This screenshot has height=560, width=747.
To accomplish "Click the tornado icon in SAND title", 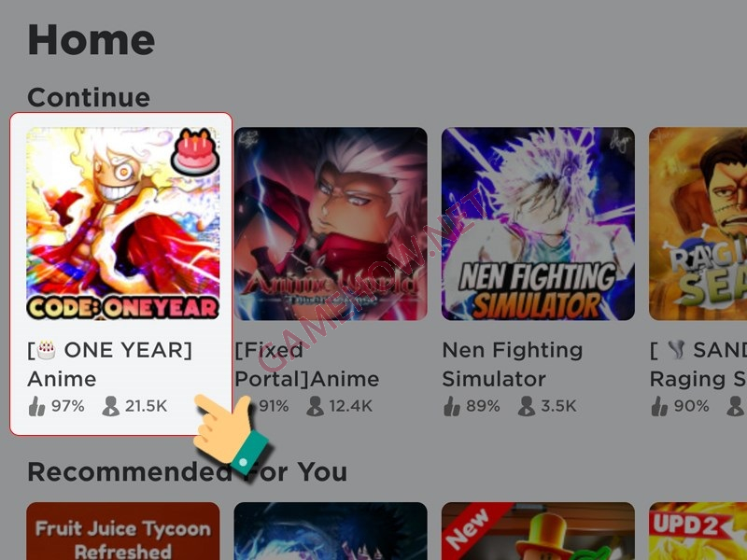I will tap(676, 350).
